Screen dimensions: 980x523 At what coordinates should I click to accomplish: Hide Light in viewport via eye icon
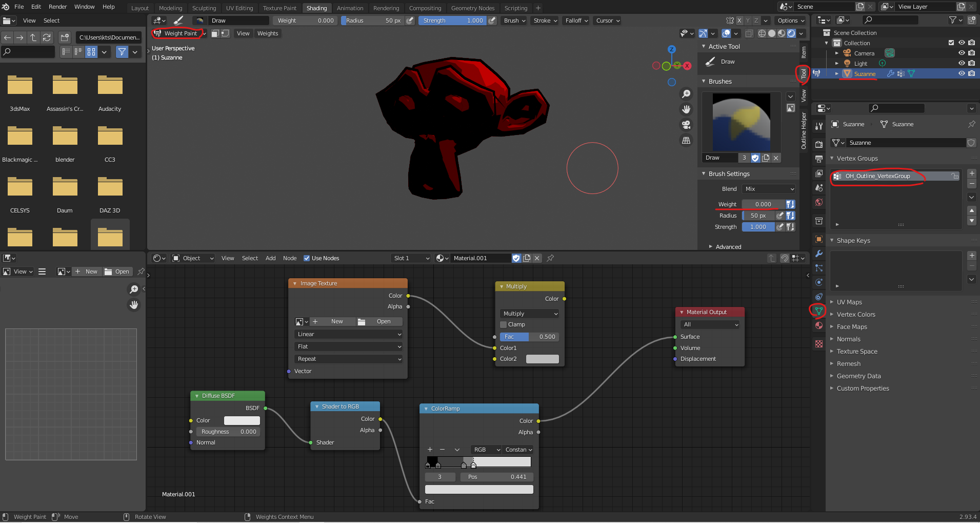click(962, 63)
